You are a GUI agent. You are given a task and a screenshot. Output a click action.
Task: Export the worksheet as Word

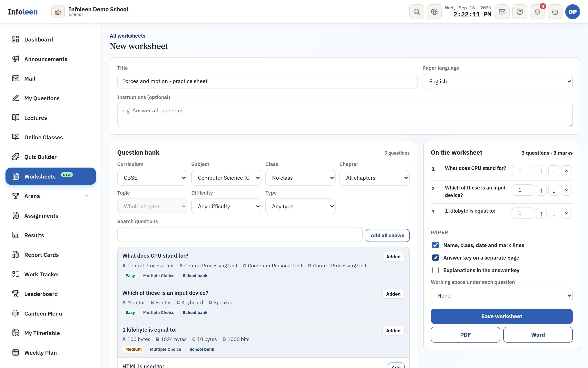(x=538, y=335)
